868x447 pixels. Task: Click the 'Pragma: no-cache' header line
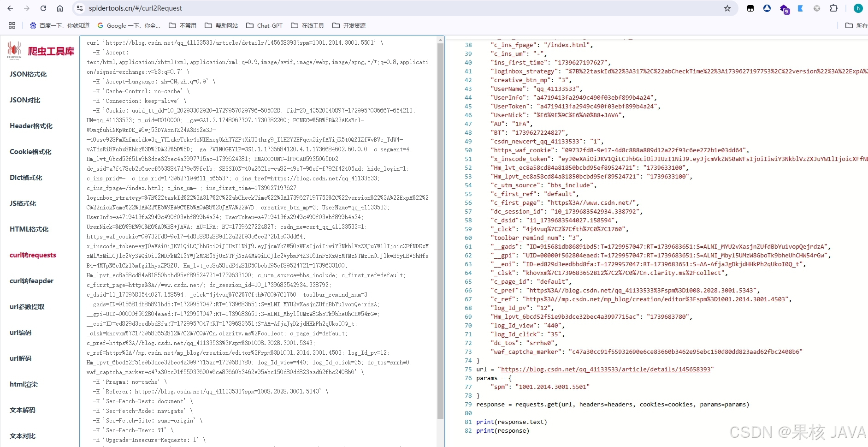tap(130, 382)
